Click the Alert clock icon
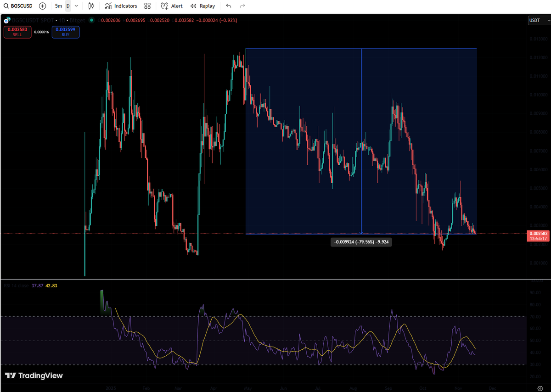This screenshot has width=551, height=392. point(164,6)
